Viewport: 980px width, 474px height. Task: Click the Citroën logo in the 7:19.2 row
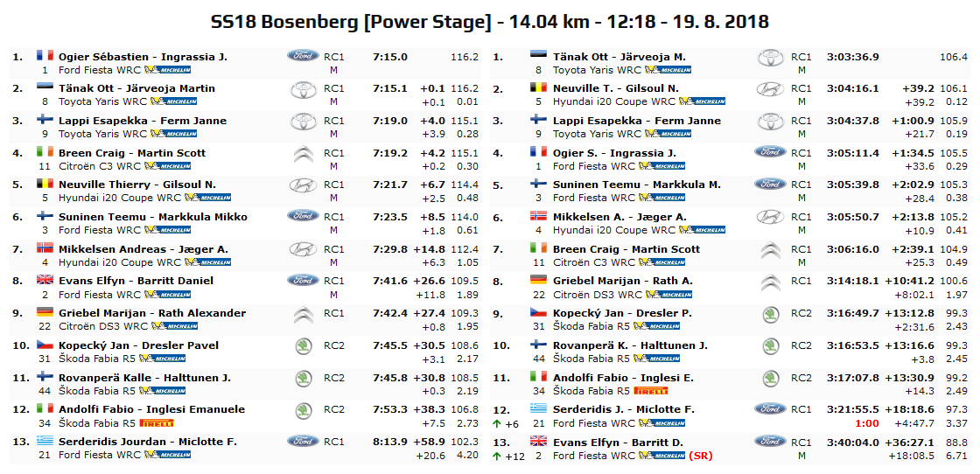click(x=303, y=153)
